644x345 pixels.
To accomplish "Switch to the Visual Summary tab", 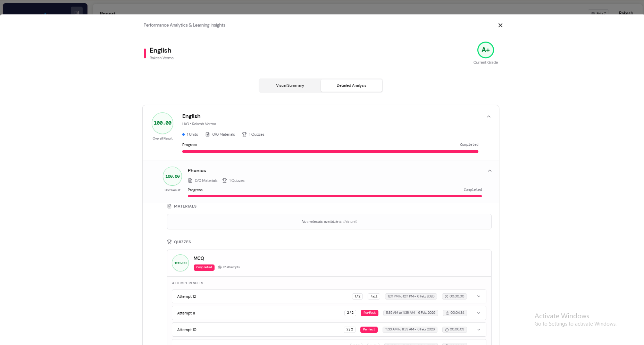I will click(x=290, y=85).
